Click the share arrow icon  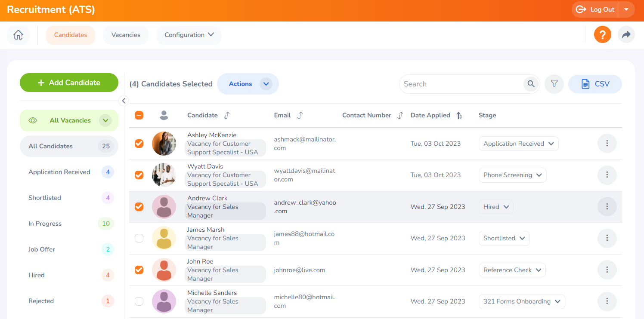pyautogui.click(x=626, y=35)
